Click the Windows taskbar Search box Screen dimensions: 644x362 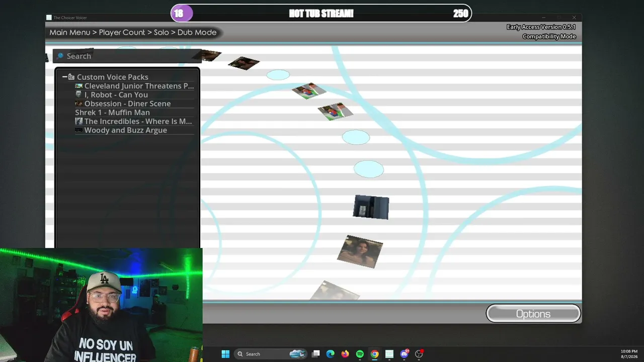[271, 354]
